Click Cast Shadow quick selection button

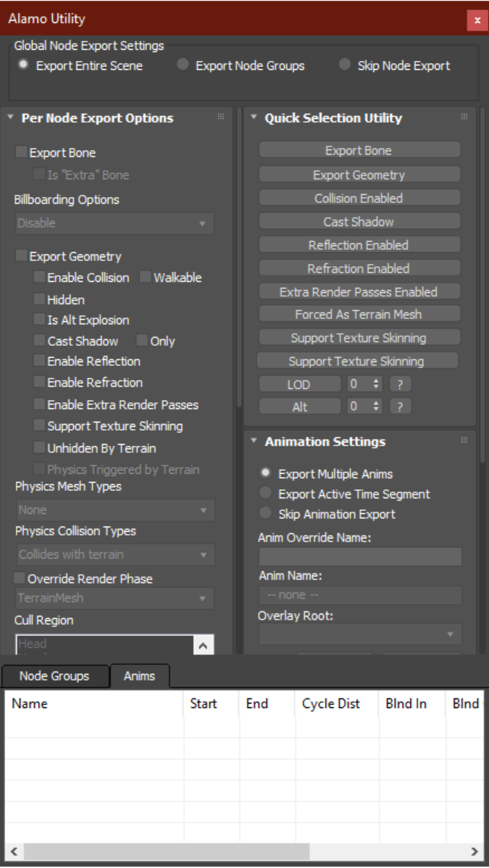[x=359, y=222]
